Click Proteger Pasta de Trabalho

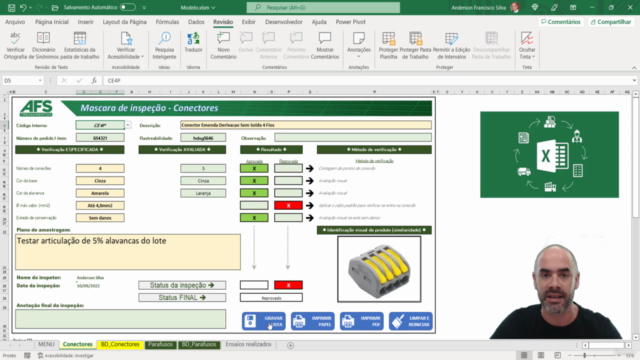[416, 45]
